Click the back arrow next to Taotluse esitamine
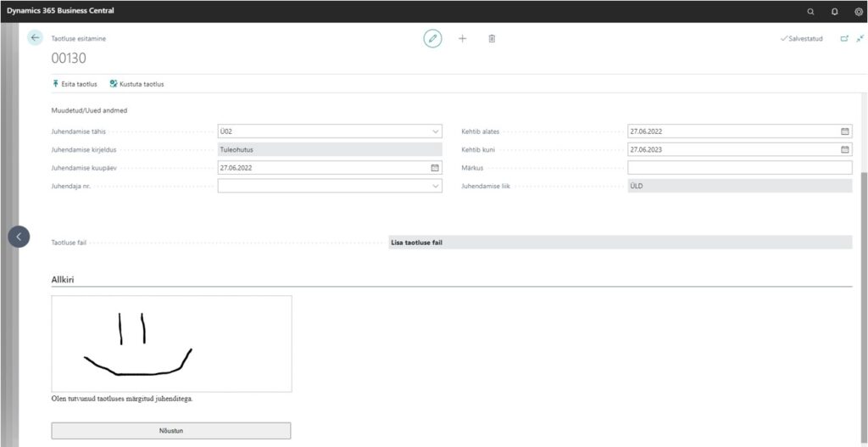 [x=35, y=37]
